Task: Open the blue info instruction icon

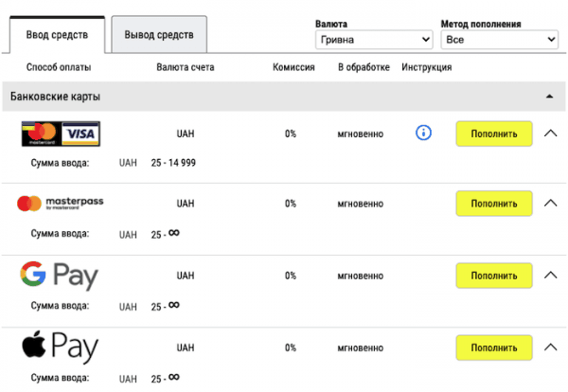Action: [x=423, y=134]
